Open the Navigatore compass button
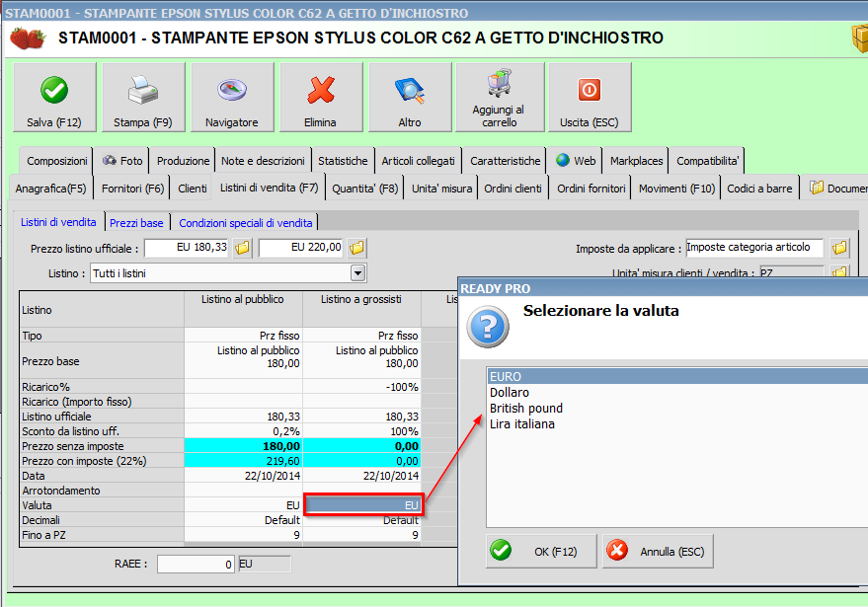868x607 pixels. point(232,98)
